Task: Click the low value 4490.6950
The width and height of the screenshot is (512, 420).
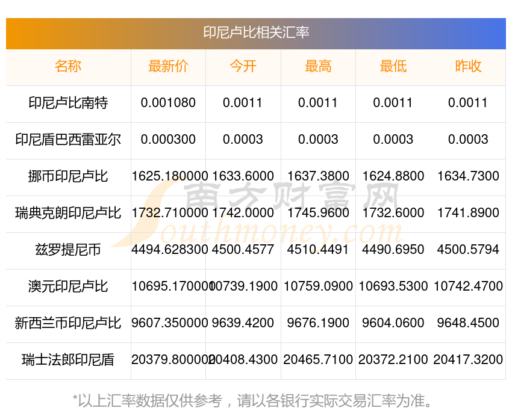Action: tap(393, 250)
